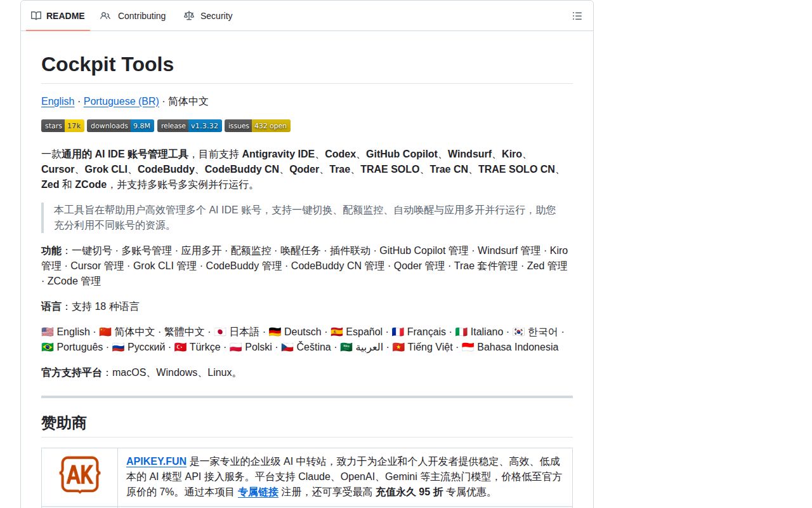Click the word Français
The height and width of the screenshot is (508, 812).
click(426, 331)
